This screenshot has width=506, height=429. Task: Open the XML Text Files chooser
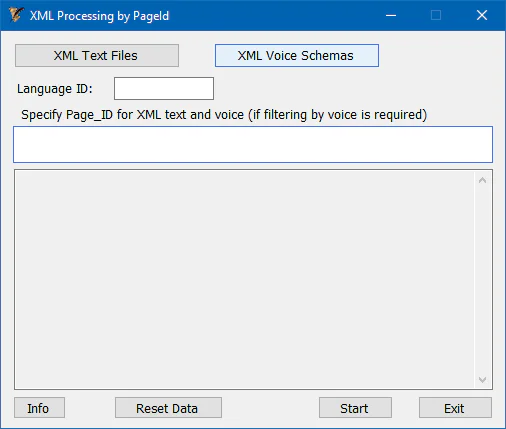click(97, 56)
